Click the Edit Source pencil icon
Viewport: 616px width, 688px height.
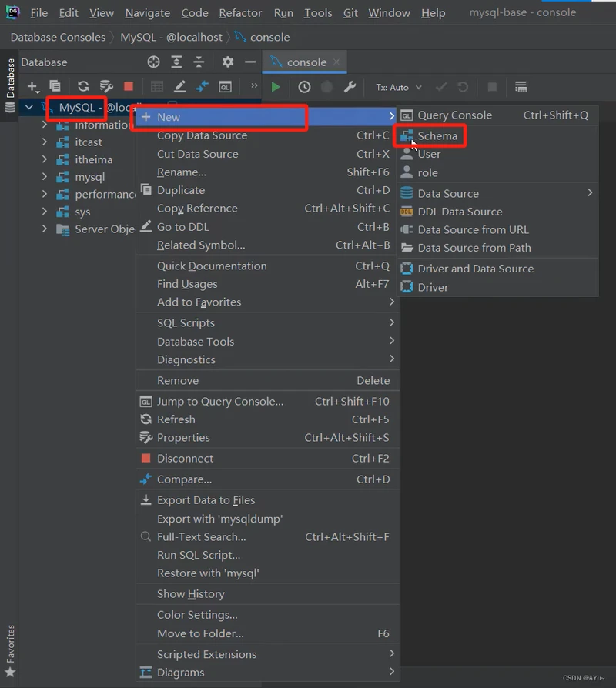pyautogui.click(x=180, y=86)
